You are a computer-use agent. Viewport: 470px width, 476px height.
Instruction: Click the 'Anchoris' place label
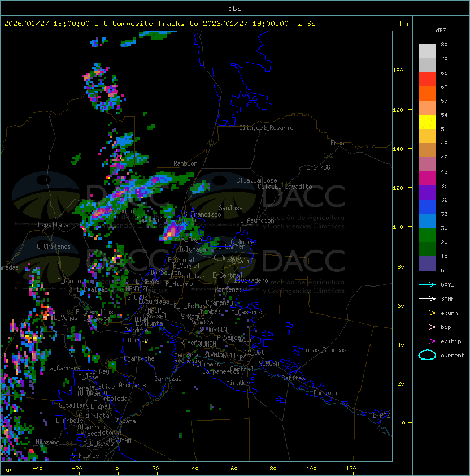132,385
